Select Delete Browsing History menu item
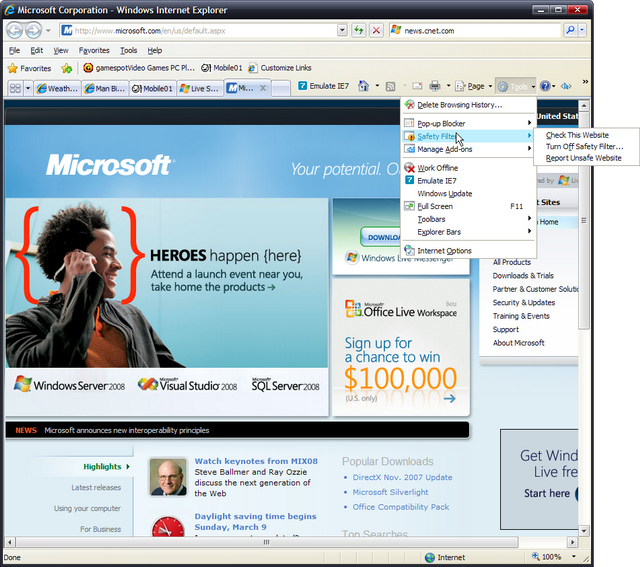Viewport: 640px width, 567px height. [x=468, y=105]
